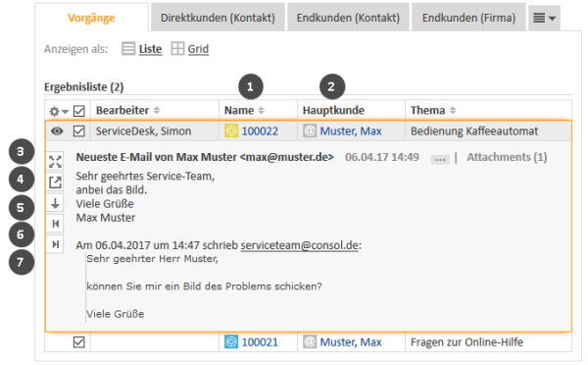This screenshot has height=365, width=588.
Task: Click blue ticket icon of 100021
Action: pyautogui.click(x=231, y=341)
